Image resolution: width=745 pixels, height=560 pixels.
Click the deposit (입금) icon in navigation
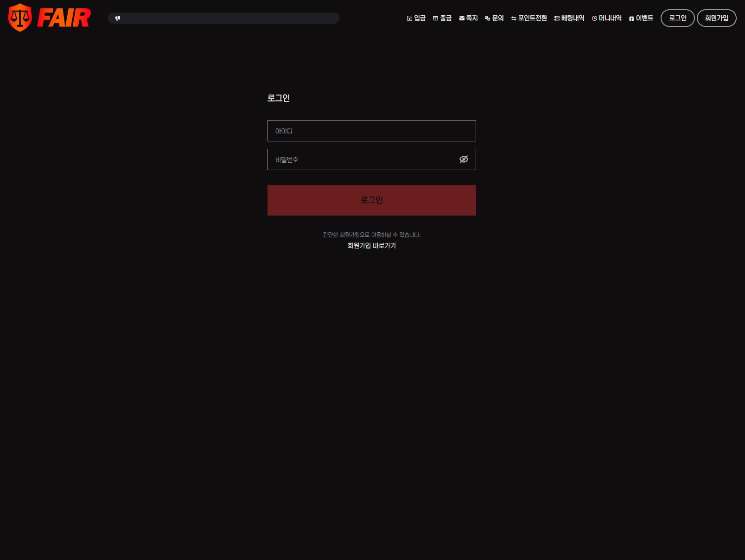point(409,19)
